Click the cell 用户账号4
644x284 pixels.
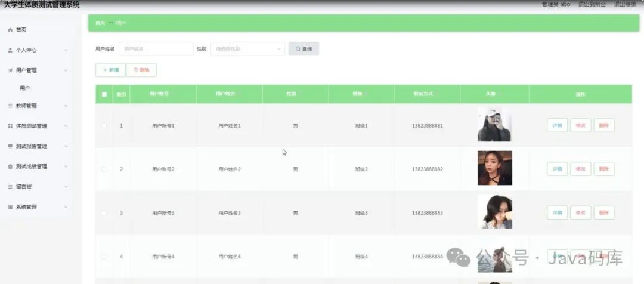click(163, 257)
